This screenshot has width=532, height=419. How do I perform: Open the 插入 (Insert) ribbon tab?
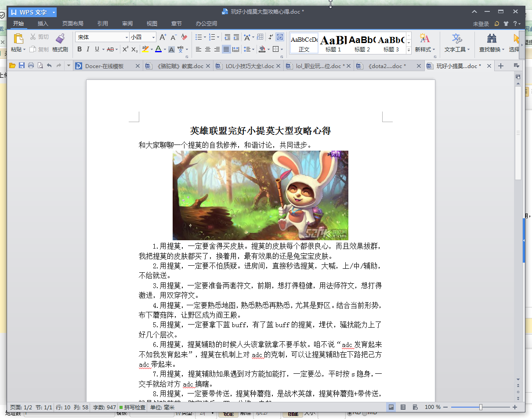click(x=43, y=24)
